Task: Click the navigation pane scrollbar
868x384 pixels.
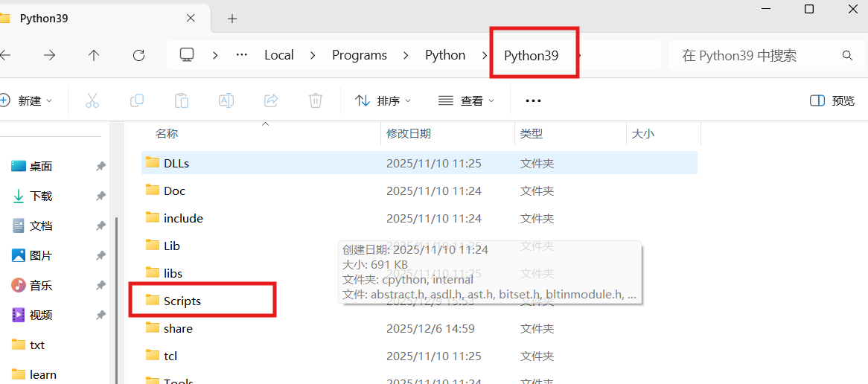Action: coord(116,301)
